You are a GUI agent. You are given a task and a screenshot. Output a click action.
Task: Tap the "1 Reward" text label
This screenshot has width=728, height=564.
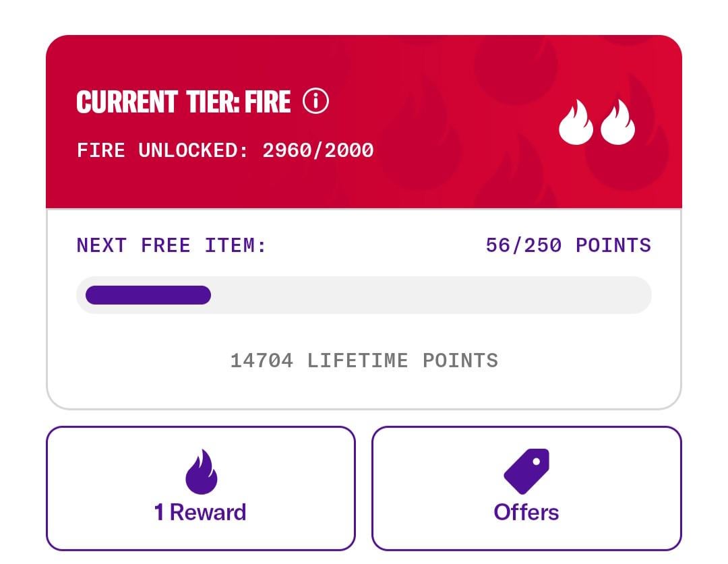pos(200,512)
